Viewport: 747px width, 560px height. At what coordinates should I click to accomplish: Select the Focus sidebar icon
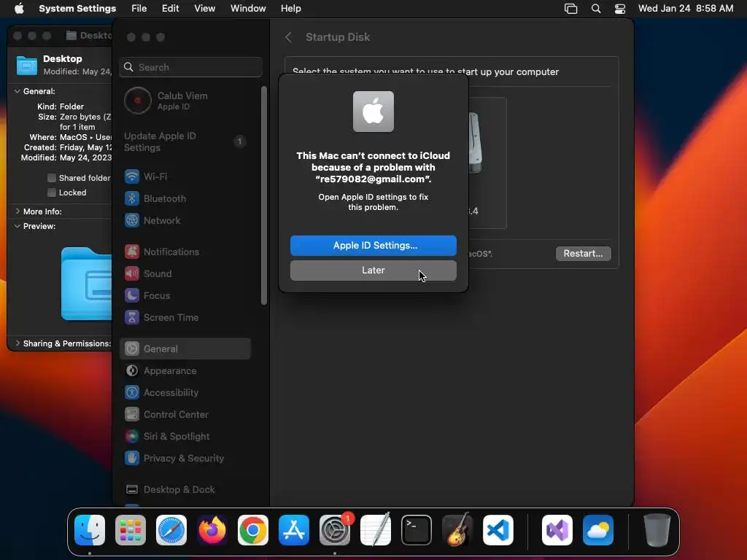click(x=132, y=295)
